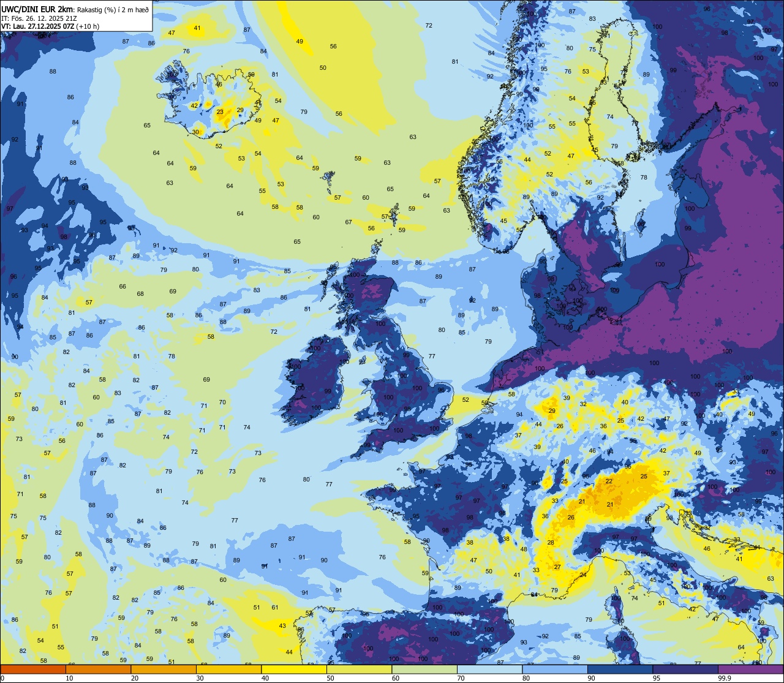Click the '22' humidity value over the Alps

(609, 481)
